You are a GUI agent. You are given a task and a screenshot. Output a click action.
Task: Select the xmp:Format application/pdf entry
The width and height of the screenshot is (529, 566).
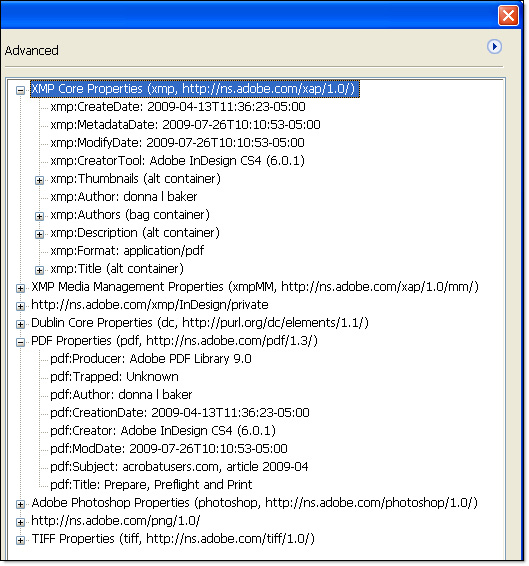point(127,251)
